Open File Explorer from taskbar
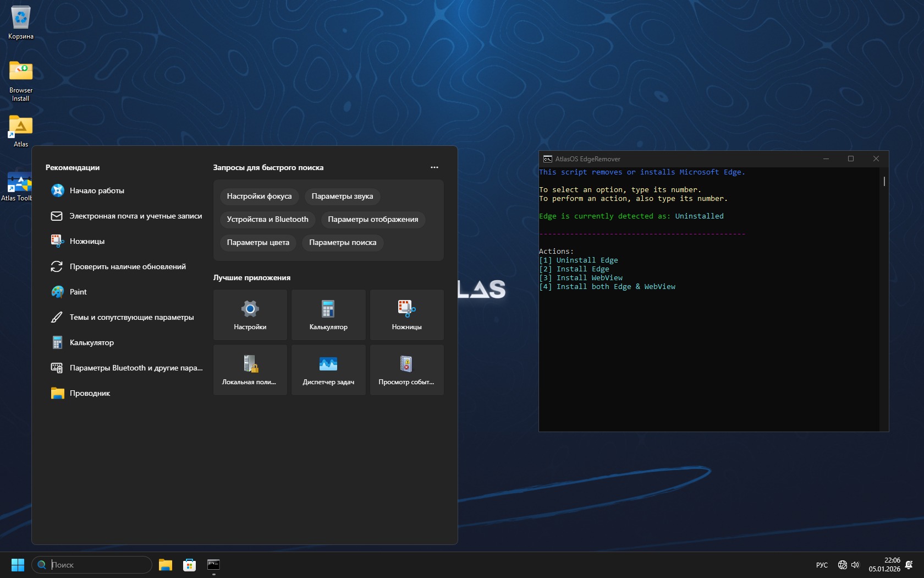Image resolution: width=924 pixels, height=578 pixels. 166,565
